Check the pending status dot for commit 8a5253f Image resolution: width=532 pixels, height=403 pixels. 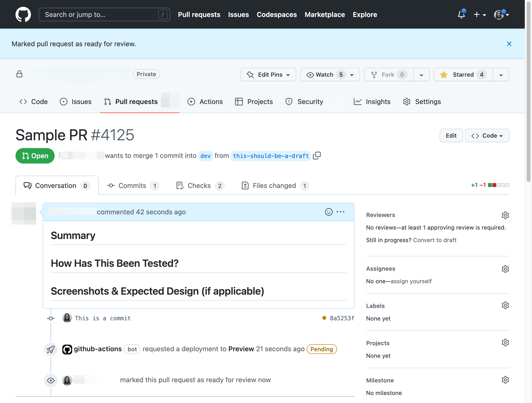(324, 318)
